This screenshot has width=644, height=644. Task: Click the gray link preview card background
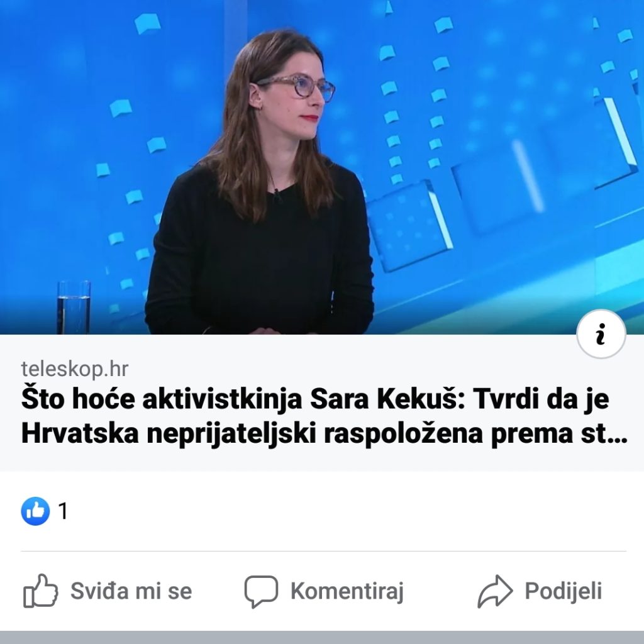(322, 403)
